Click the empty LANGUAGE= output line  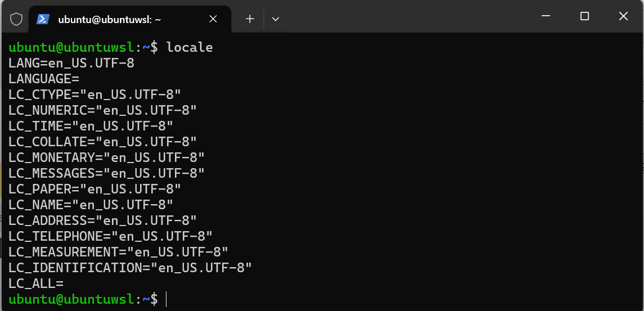[44, 79]
